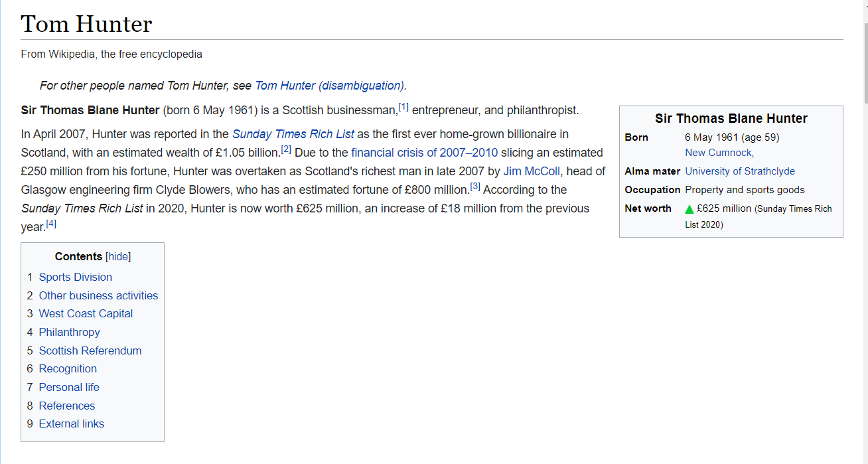
Task: Open Jim McColl article link
Action: 532,171
